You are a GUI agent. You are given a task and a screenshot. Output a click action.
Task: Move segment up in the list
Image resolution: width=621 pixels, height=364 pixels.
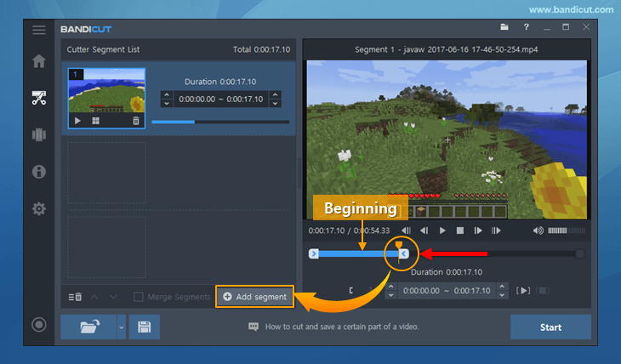coord(94,297)
